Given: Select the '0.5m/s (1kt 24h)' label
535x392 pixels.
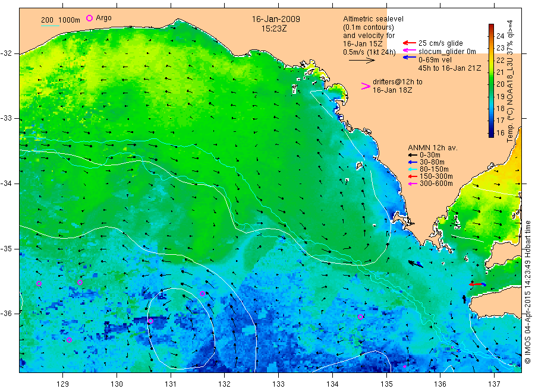Looking at the screenshot, I should 369,52.
